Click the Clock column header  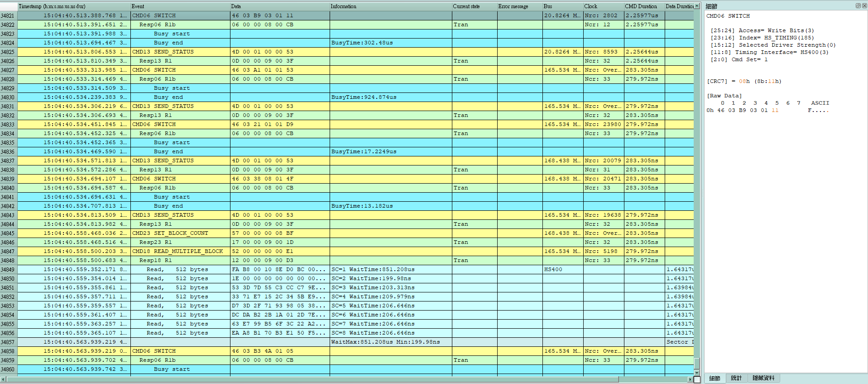(x=604, y=6)
